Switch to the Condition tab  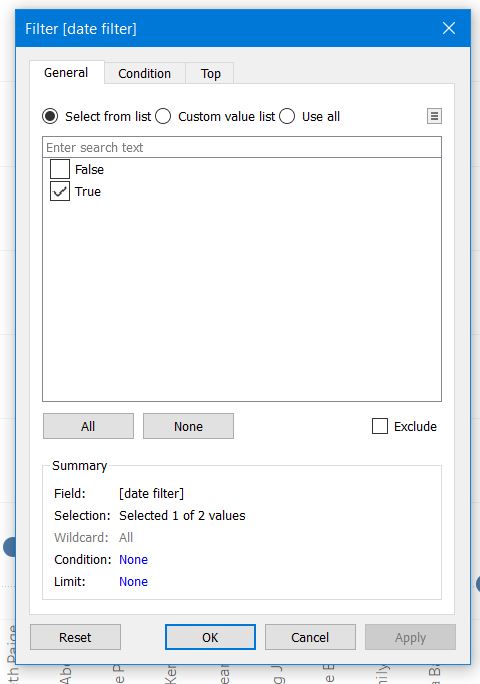pos(144,73)
